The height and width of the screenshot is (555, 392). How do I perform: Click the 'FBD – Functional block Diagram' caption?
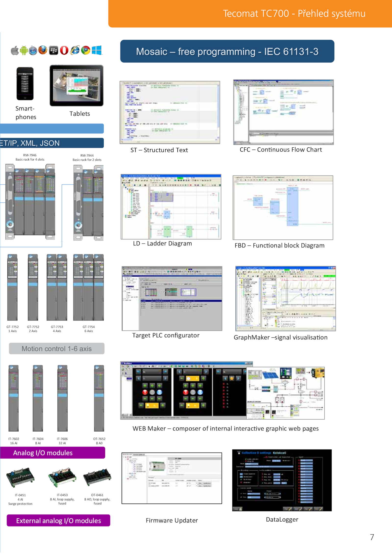pos(280,245)
